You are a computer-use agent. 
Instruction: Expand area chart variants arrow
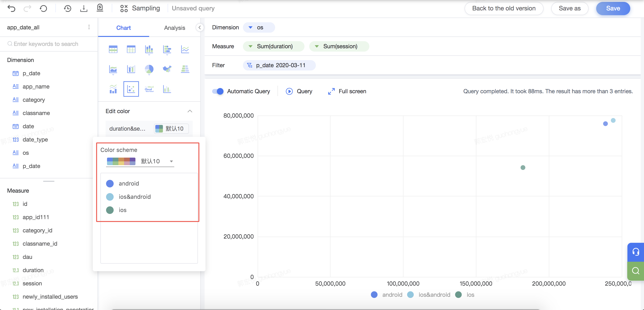pos(113,75)
